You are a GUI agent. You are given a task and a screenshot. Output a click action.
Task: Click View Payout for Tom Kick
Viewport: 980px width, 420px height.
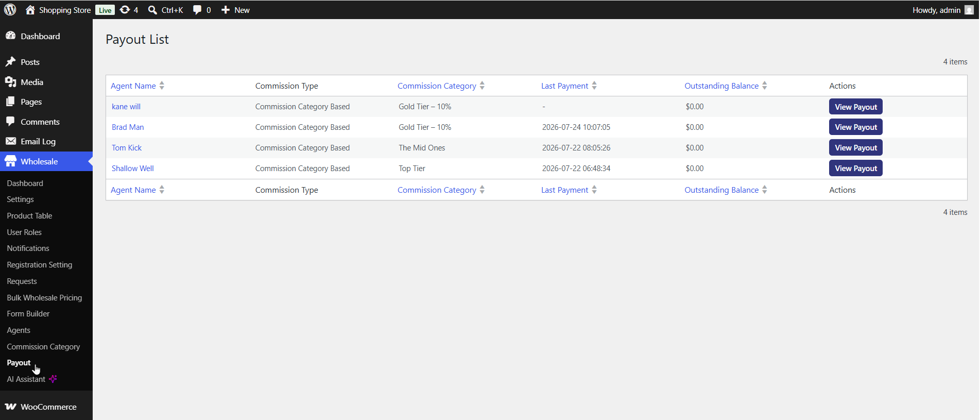(855, 147)
